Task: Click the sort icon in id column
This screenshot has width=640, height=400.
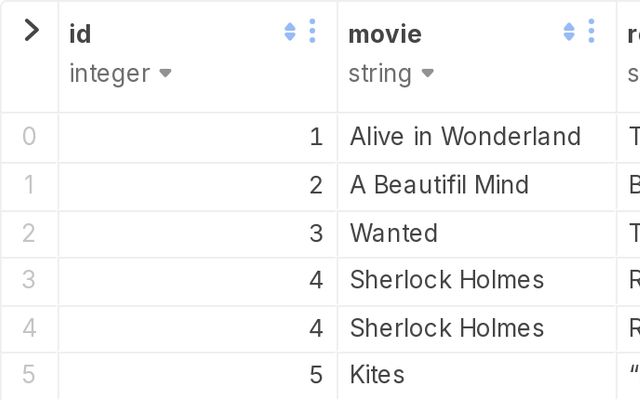Action: click(290, 33)
